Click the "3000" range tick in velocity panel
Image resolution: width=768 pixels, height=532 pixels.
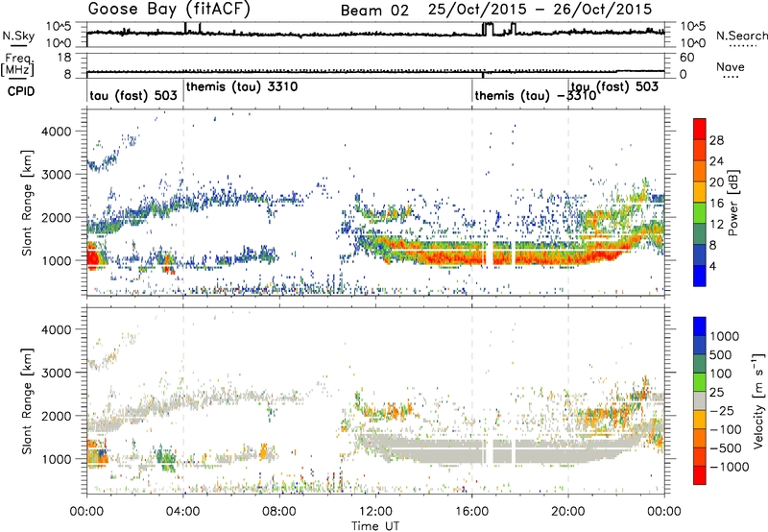(57, 373)
